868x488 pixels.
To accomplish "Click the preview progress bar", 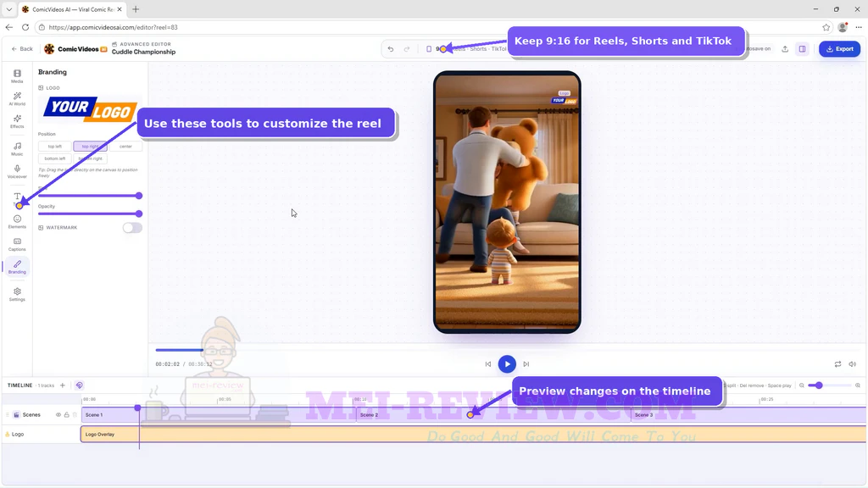I will [507, 350].
